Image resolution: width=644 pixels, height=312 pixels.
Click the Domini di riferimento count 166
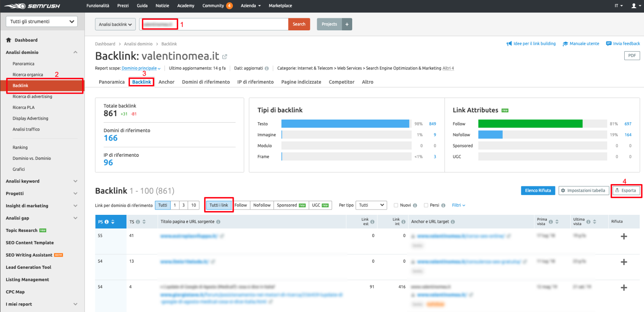click(111, 138)
